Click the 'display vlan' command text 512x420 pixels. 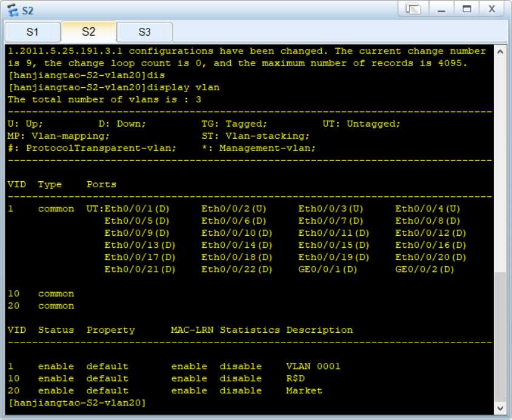pos(183,87)
